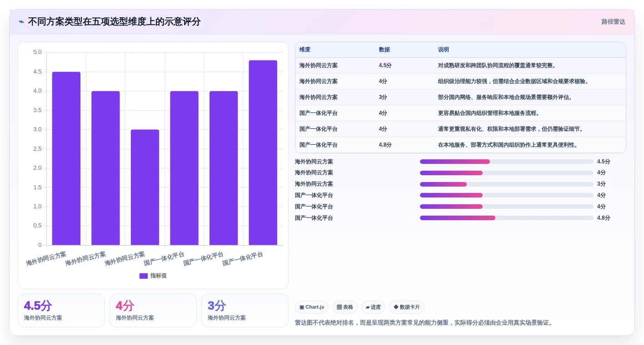Click the 指标值 legend text

(x=159, y=276)
